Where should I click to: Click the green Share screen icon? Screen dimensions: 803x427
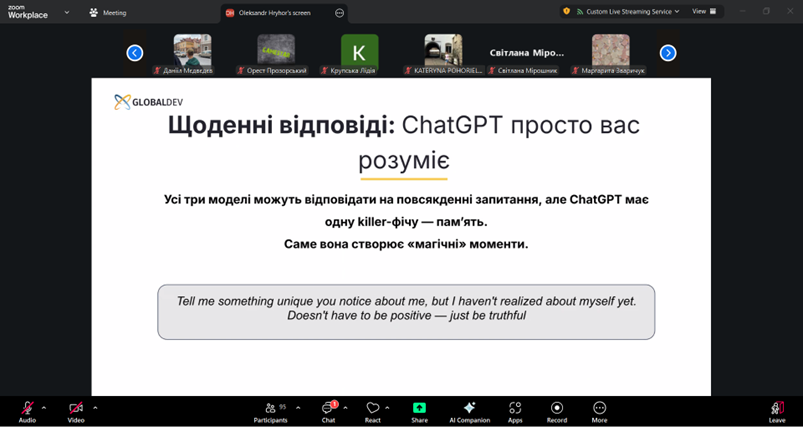tap(419, 409)
